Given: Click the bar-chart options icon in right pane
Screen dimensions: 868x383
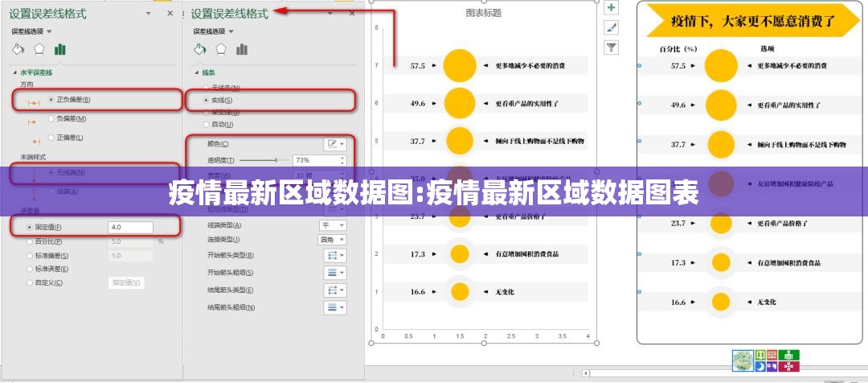Looking at the screenshot, I should (x=241, y=49).
